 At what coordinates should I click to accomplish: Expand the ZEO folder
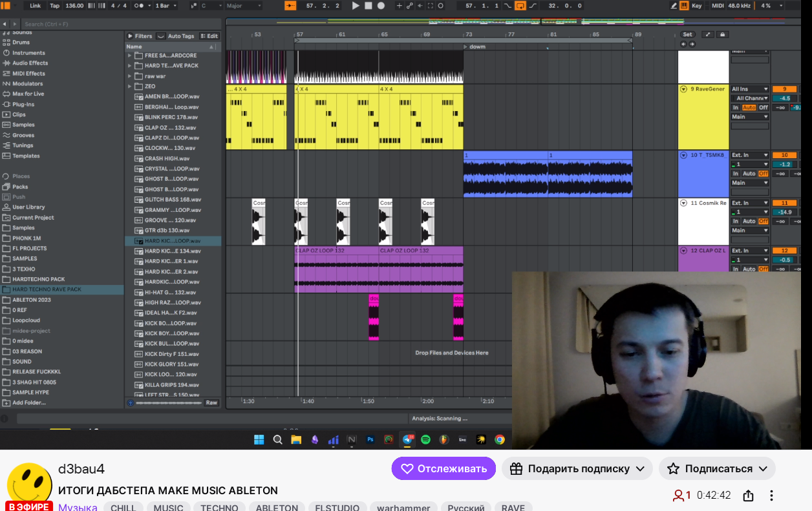pos(130,87)
